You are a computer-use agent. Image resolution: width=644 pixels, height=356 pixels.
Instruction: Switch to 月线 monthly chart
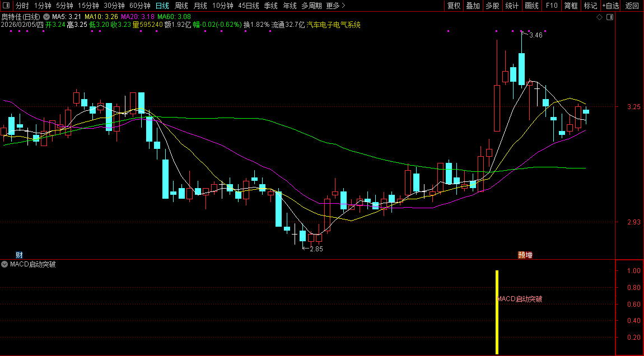click(200, 6)
